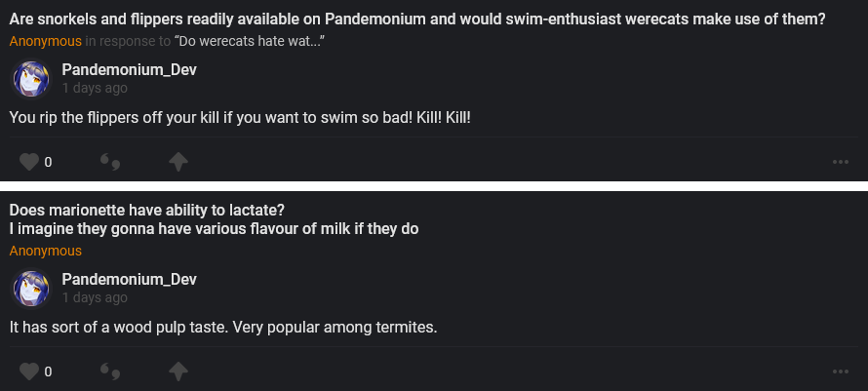This screenshot has width=868, height=391.
Task: Click the quote icon under the snorkels answer
Action: pyautogui.click(x=110, y=162)
